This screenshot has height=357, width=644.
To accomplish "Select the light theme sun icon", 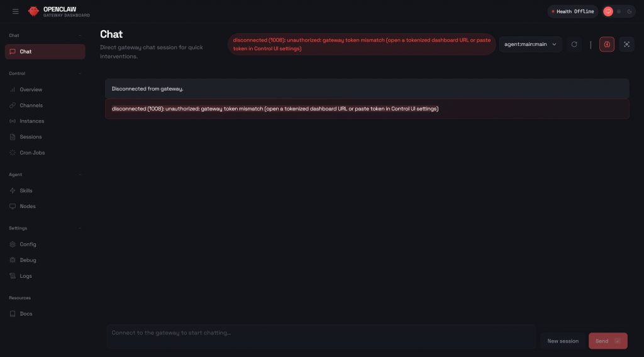I will [x=619, y=11].
